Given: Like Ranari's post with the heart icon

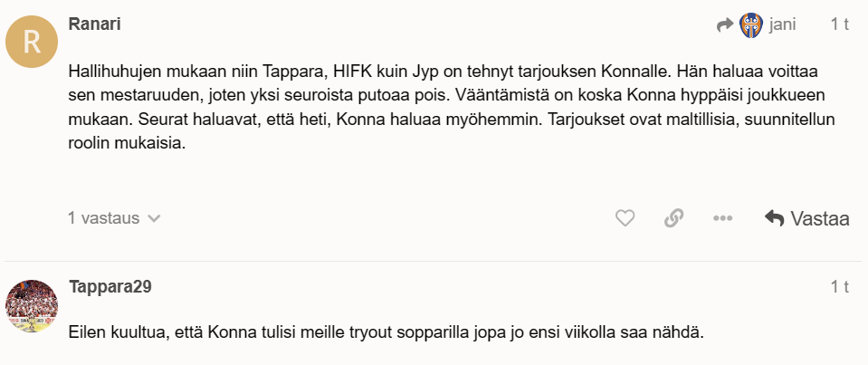Looking at the screenshot, I should (625, 218).
